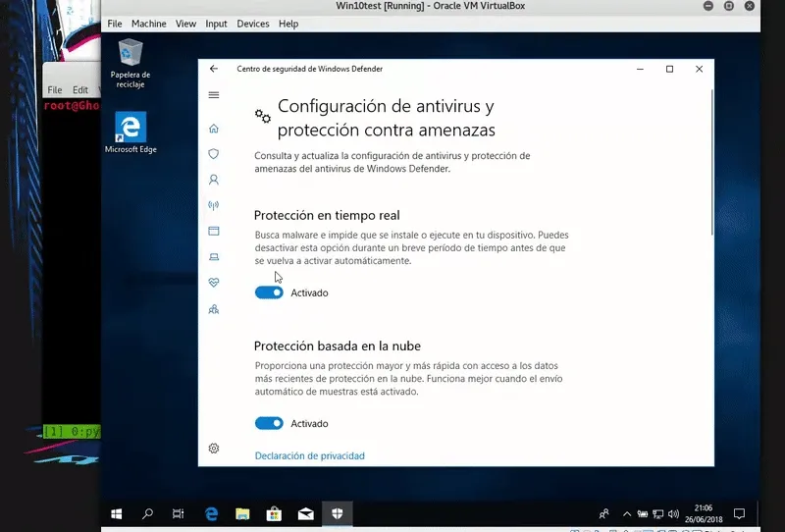Open device health heart icon
The image size is (785, 532).
pyautogui.click(x=214, y=283)
